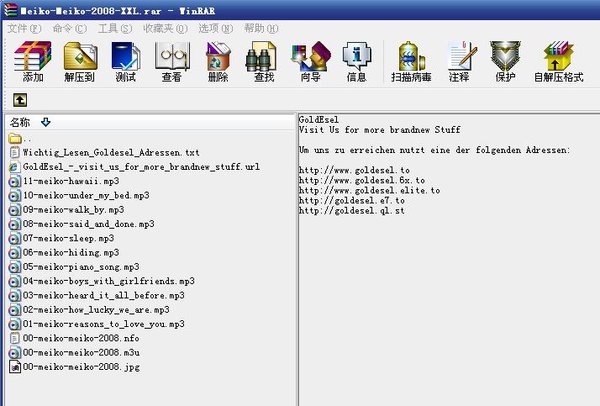Open the 命令(C) menu
Viewport: 600px width, 406px height.
[x=70, y=29]
